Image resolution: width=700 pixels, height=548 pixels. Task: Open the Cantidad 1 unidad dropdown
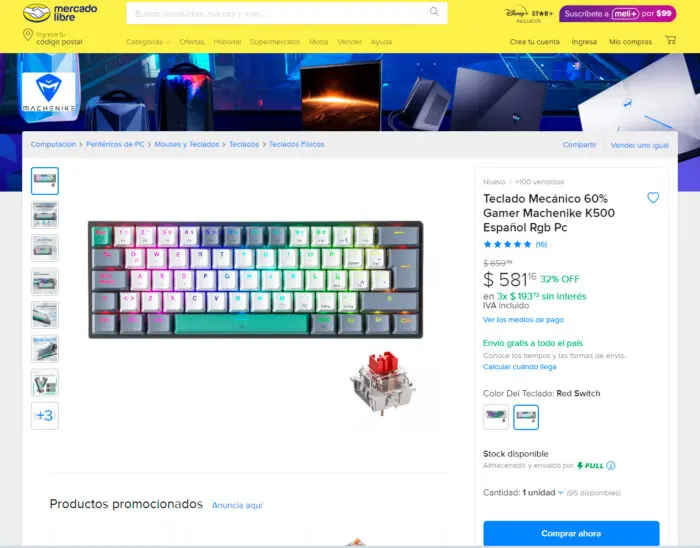tap(543, 493)
